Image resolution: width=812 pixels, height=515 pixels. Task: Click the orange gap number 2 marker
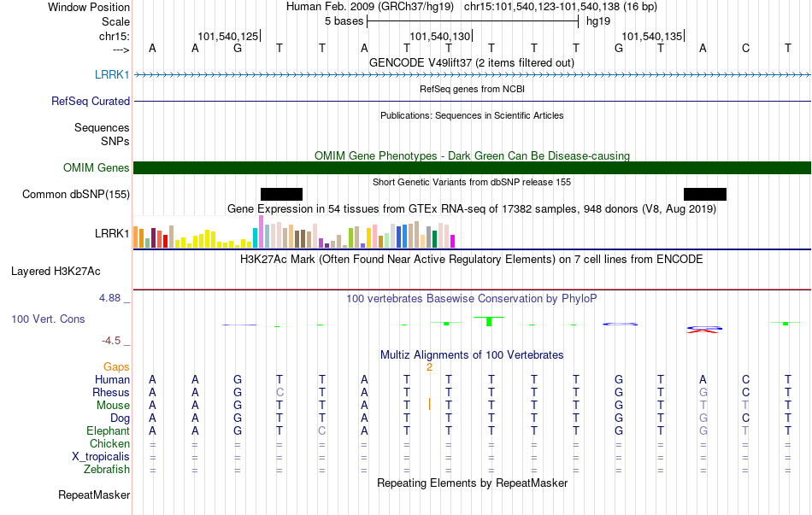pos(429,367)
